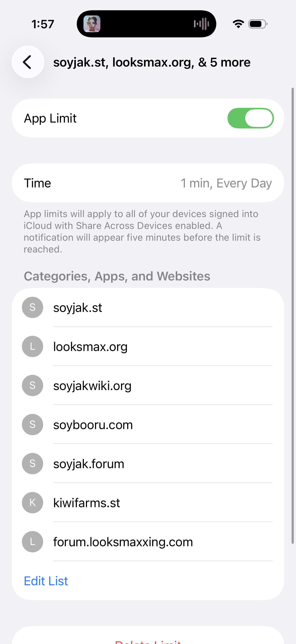Tap the 1 min, Every Day value
Viewport: 296px width, 644px height.
point(226,183)
